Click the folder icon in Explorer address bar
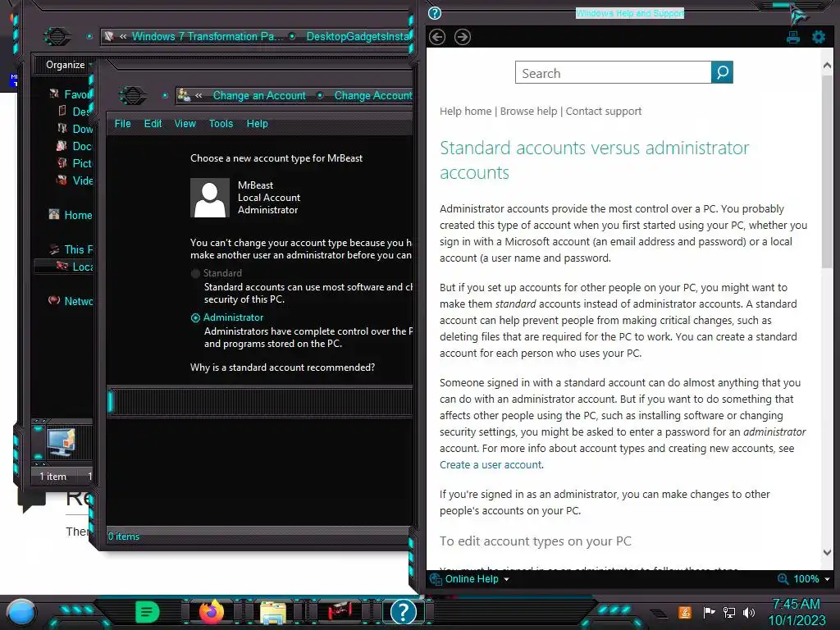 click(x=109, y=36)
